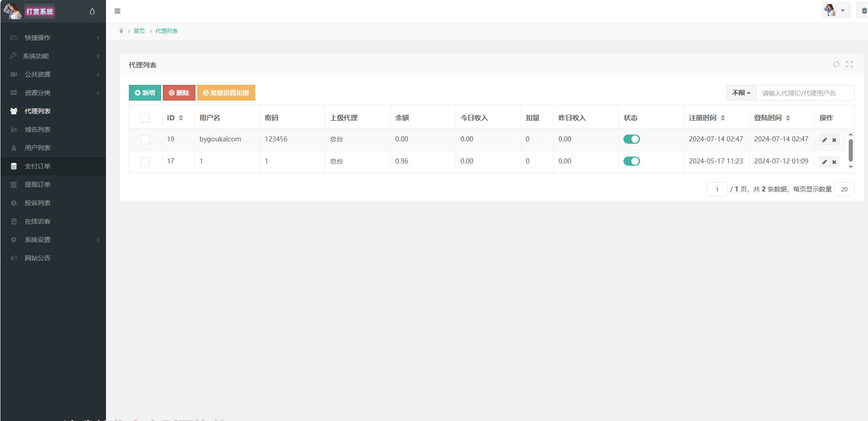
Task: Click the 批量设置扣量 button
Action: [x=226, y=93]
